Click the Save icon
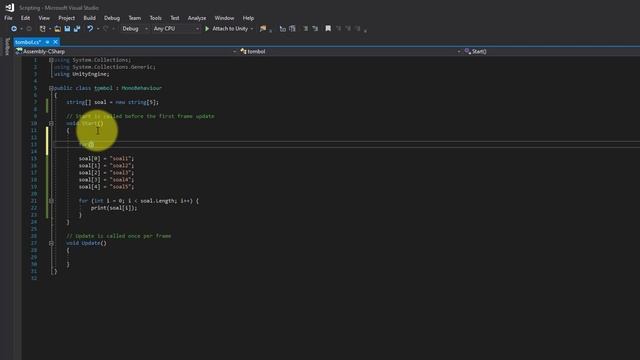640x360 pixels. click(67, 29)
